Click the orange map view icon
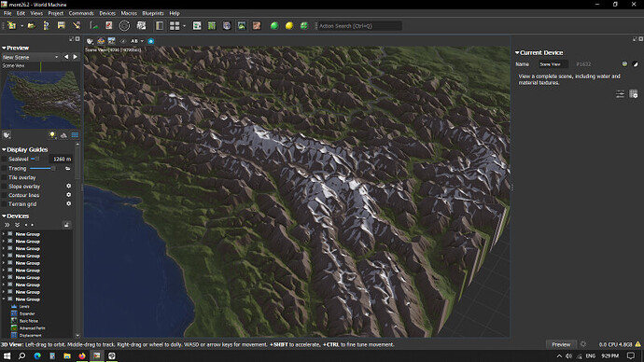Viewport: 644px width, 362px height. point(257,25)
